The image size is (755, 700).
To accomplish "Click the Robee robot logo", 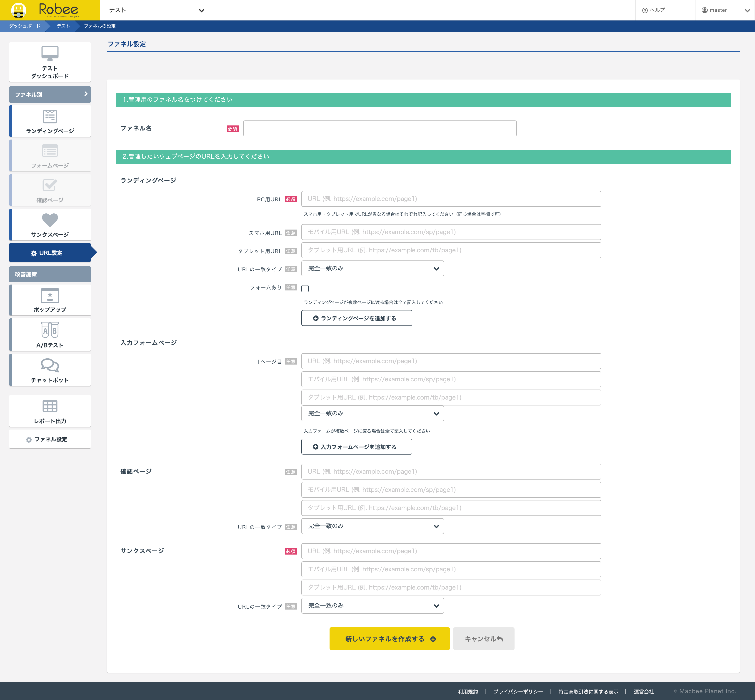I will [x=19, y=10].
